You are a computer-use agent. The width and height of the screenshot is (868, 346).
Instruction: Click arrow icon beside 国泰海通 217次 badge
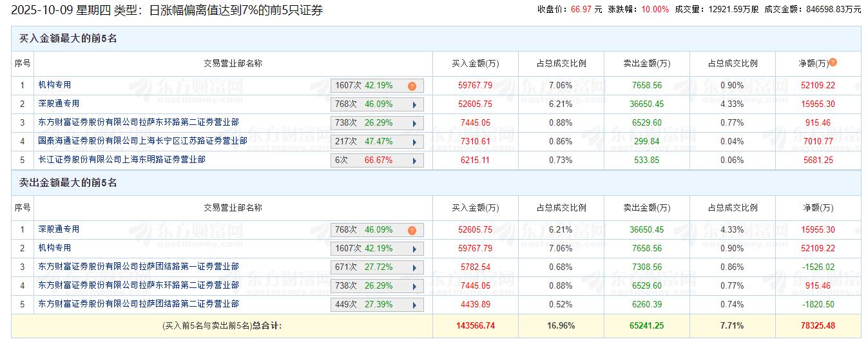pyautogui.click(x=413, y=142)
